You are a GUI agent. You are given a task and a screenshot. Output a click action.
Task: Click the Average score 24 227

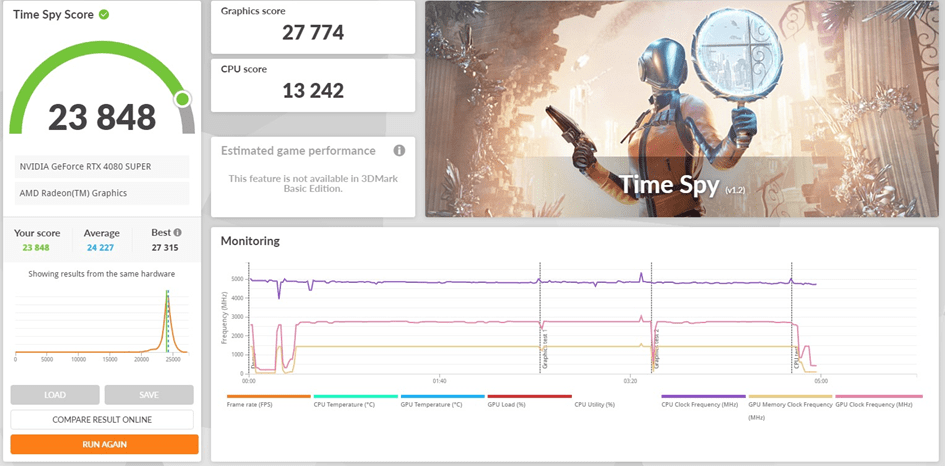point(100,247)
